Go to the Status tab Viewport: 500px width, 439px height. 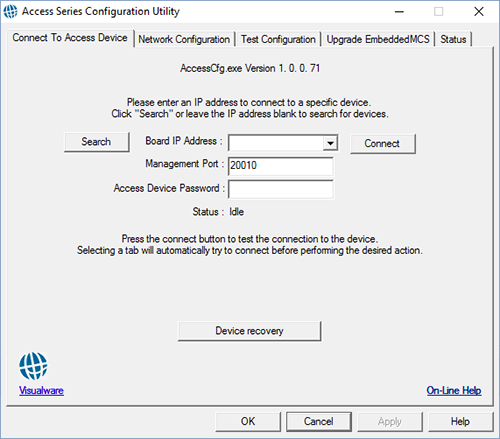click(453, 39)
